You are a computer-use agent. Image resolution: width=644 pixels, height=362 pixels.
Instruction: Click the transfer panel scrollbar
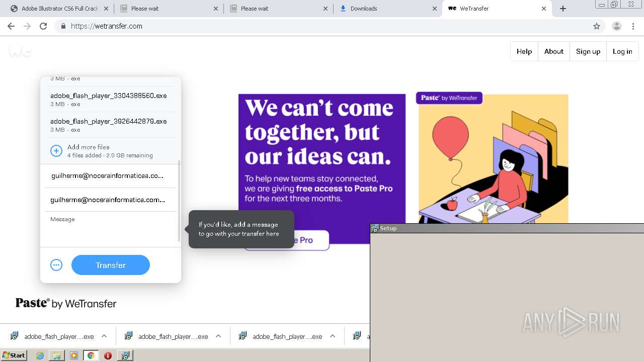[x=179, y=201]
